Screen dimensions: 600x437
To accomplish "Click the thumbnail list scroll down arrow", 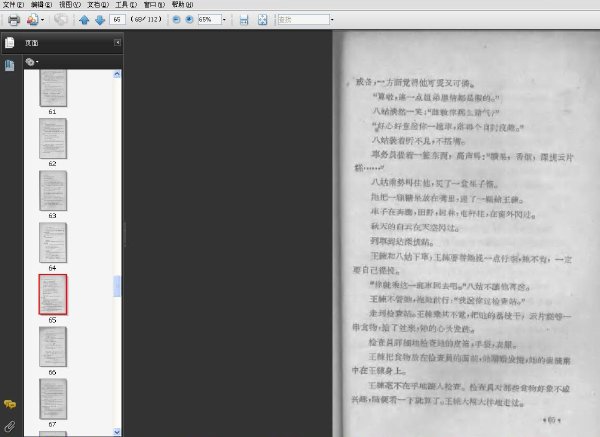I will pyautogui.click(x=117, y=432).
